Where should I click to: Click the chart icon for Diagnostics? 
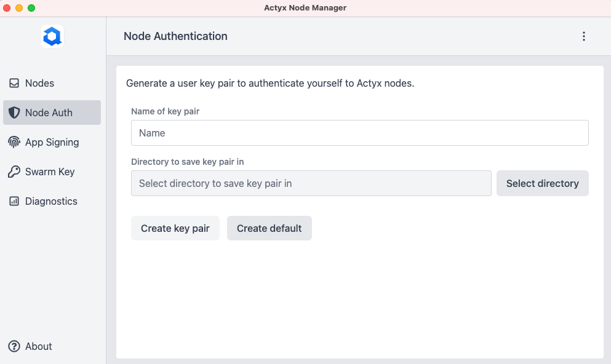coord(14,201)
